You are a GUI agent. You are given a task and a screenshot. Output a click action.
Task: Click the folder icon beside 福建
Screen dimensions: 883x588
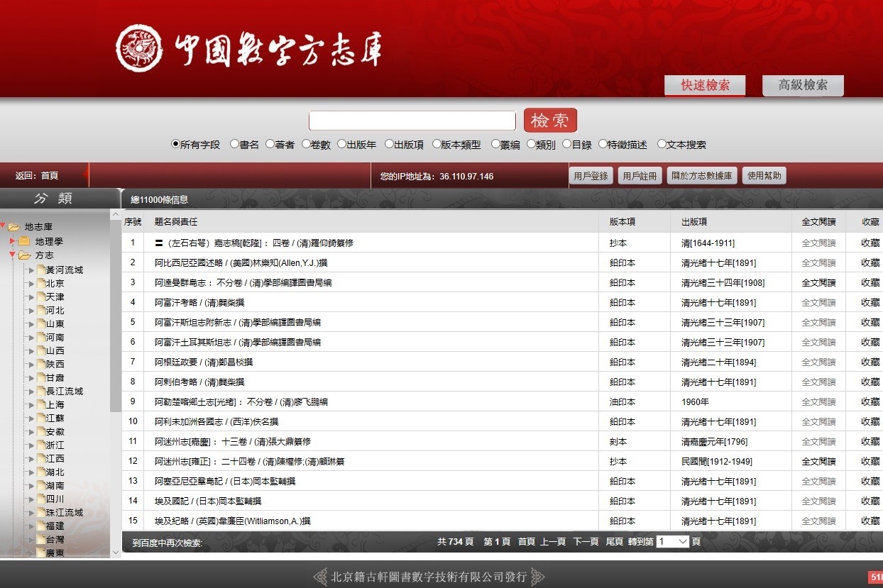coord(40,526)
